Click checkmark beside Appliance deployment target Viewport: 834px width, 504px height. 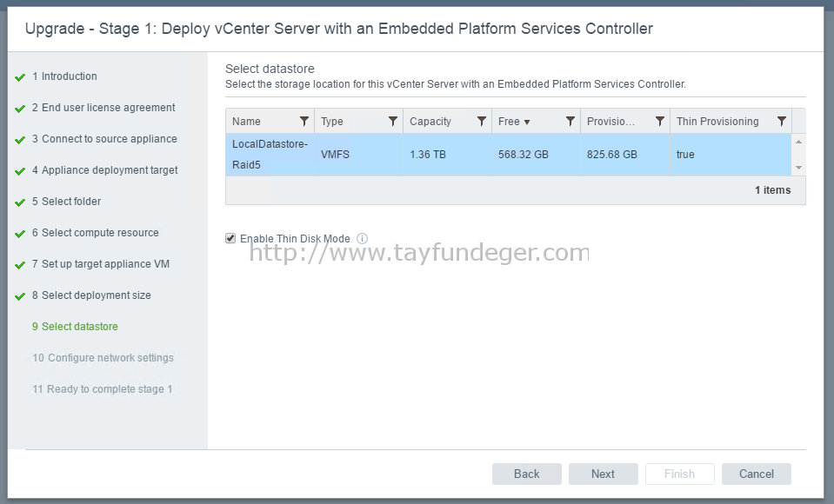pyautogui.click(x=20, y=171)
